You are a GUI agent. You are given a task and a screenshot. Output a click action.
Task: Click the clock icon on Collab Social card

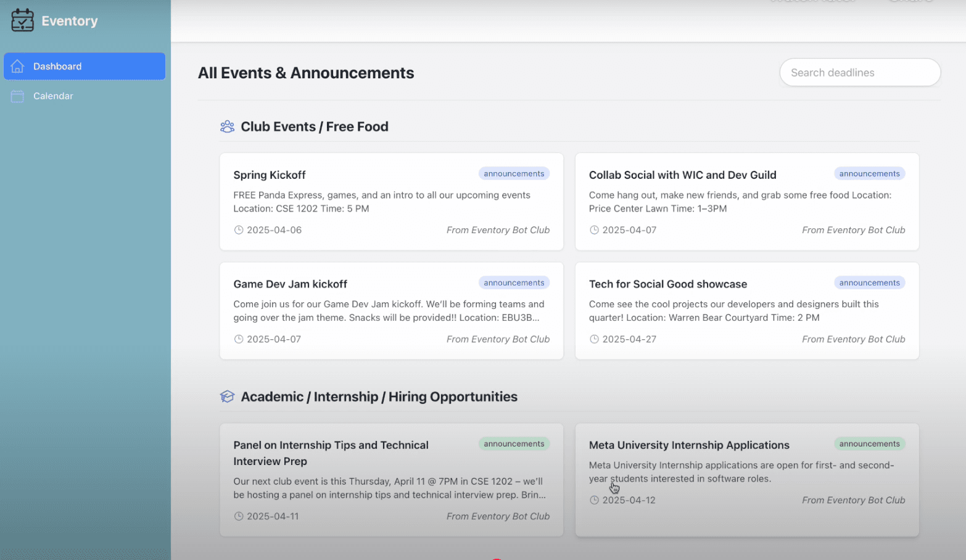click(x=594, y=229)
